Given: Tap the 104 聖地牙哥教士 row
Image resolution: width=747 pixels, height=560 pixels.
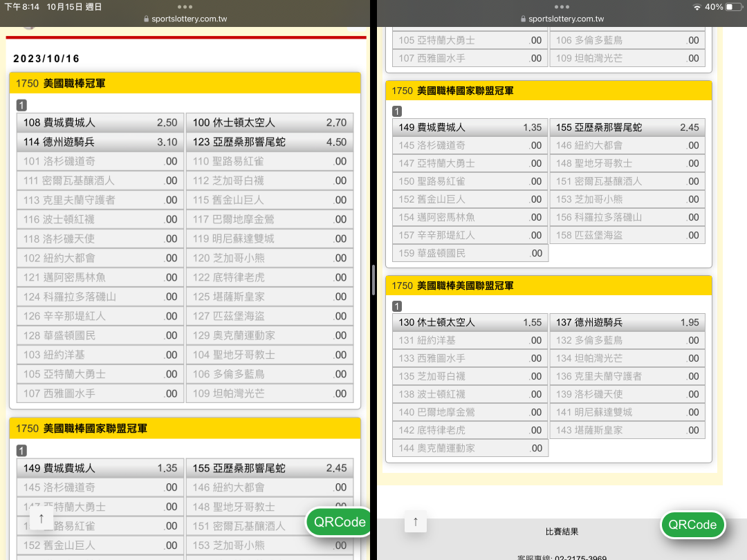Looking at the screenshot, I should pyautogui.click(x=270, y=355).
